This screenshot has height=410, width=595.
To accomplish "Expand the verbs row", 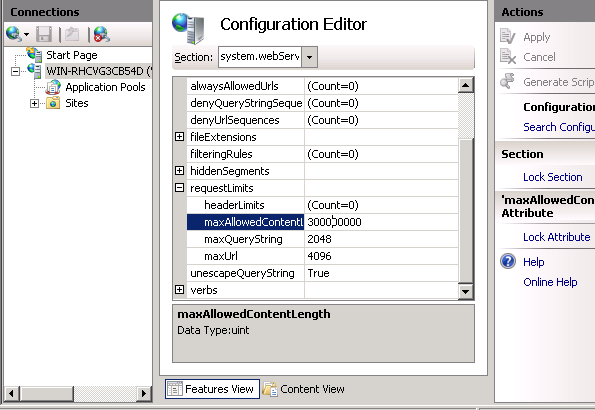I will [179, 290].
